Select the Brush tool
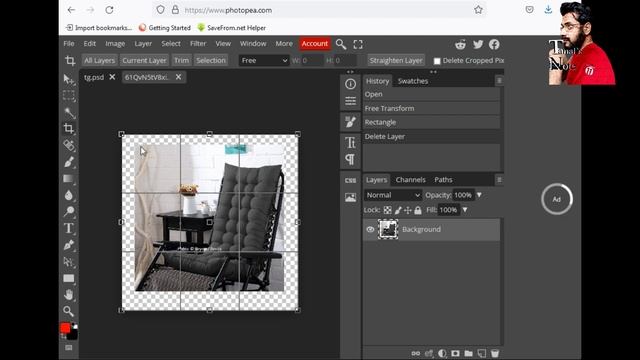Image resolution: width=640 pixels, height=360 pixels. tap(69, 162)
